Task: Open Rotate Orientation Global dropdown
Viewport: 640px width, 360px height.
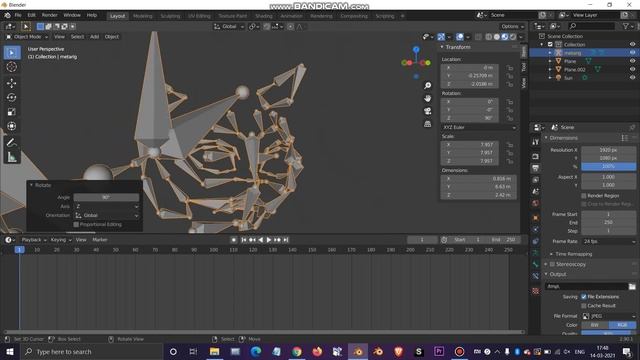Action: (x=107, y=216)
